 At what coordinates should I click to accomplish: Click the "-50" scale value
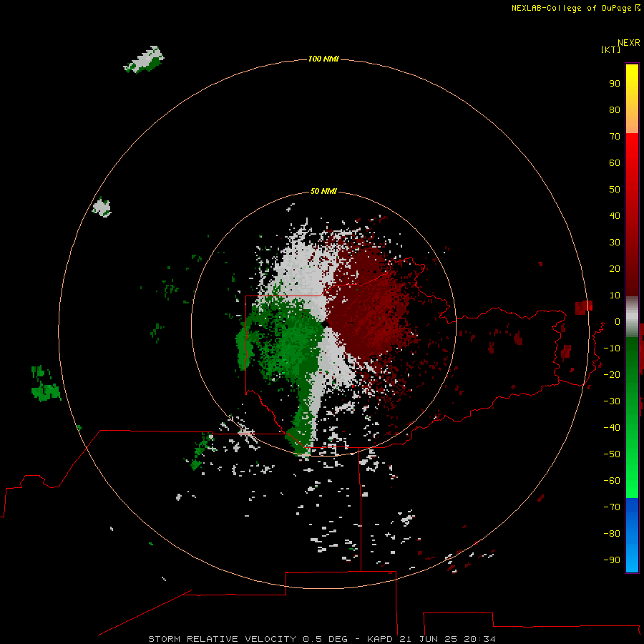pos(612,454)
